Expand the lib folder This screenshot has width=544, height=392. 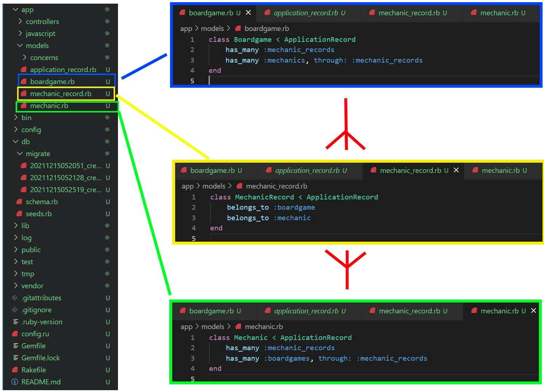coord(16,226)
